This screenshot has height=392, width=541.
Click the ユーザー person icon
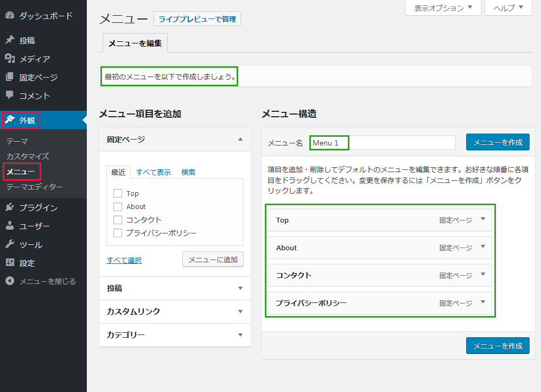[10, 226]
